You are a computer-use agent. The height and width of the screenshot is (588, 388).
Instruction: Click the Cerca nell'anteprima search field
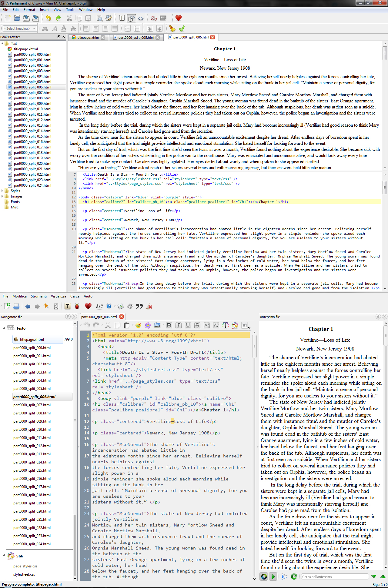[x=335, y=577]
